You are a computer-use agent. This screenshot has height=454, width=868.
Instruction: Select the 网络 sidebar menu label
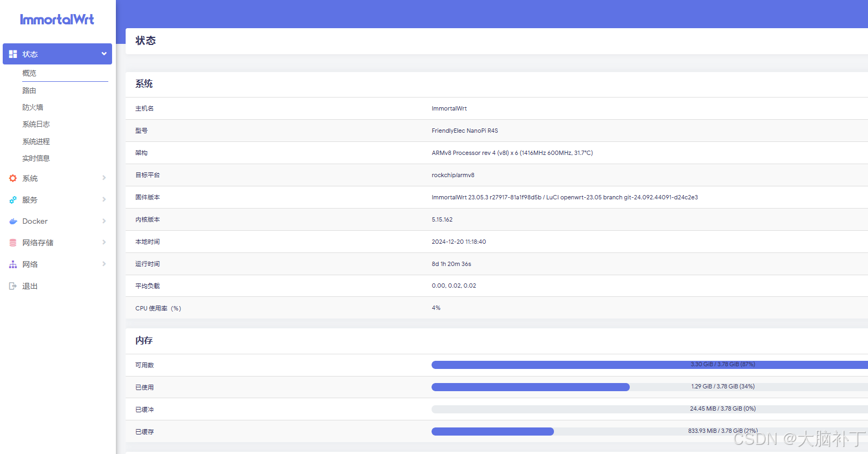pos(30,264)
